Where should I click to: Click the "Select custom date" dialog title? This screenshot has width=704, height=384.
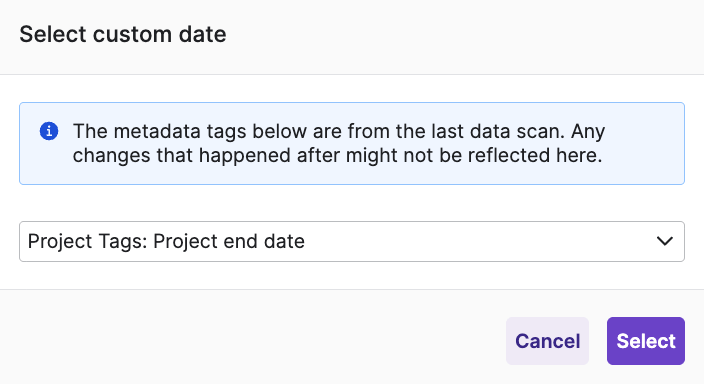[x=123, y=34]
